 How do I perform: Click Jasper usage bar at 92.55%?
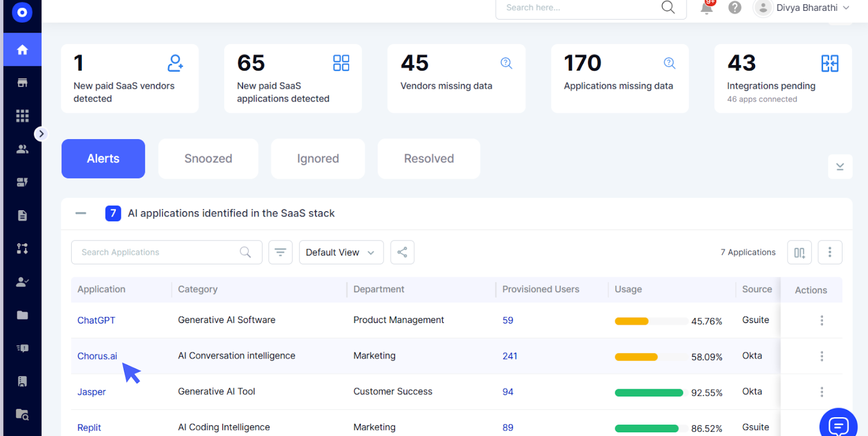[x=651, y=393]
